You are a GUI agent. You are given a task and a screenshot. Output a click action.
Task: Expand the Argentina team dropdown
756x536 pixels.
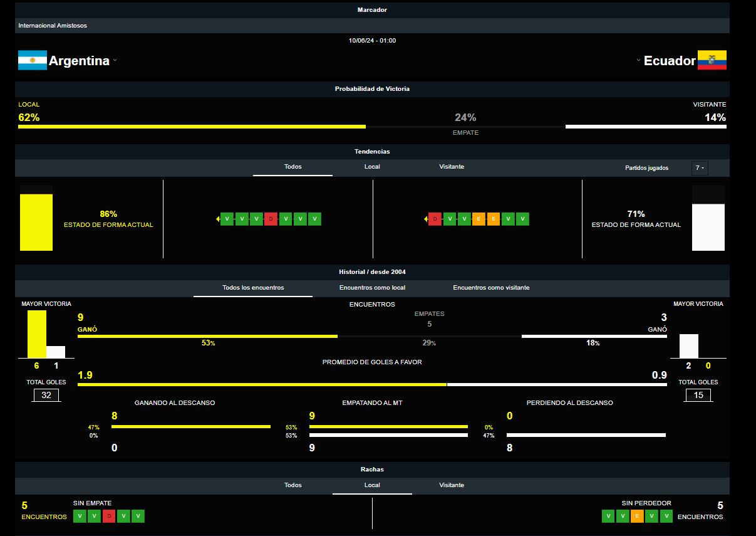click(x=115, y=61)
